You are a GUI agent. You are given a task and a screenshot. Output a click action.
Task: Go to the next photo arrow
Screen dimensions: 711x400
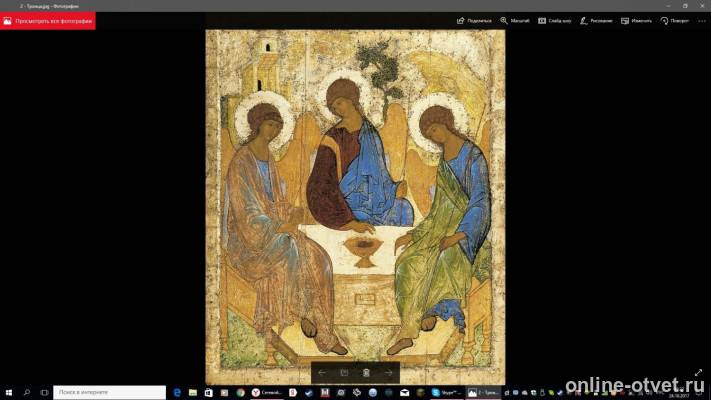click(389, 373)
